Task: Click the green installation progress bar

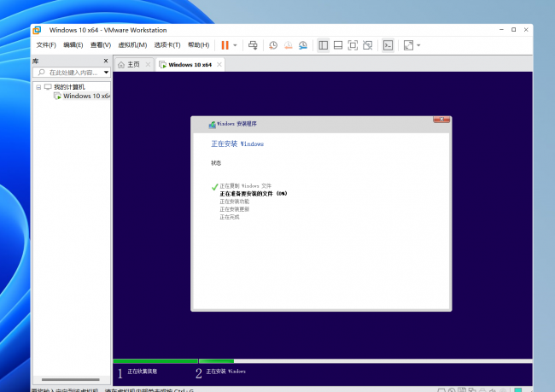Action: 173,361
